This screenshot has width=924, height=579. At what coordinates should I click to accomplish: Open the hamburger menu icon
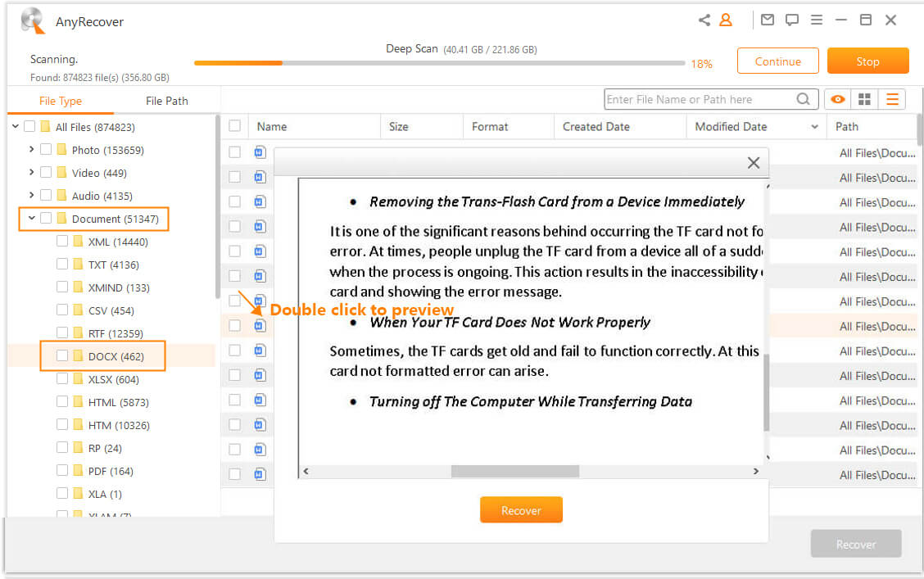coord(817,20)
